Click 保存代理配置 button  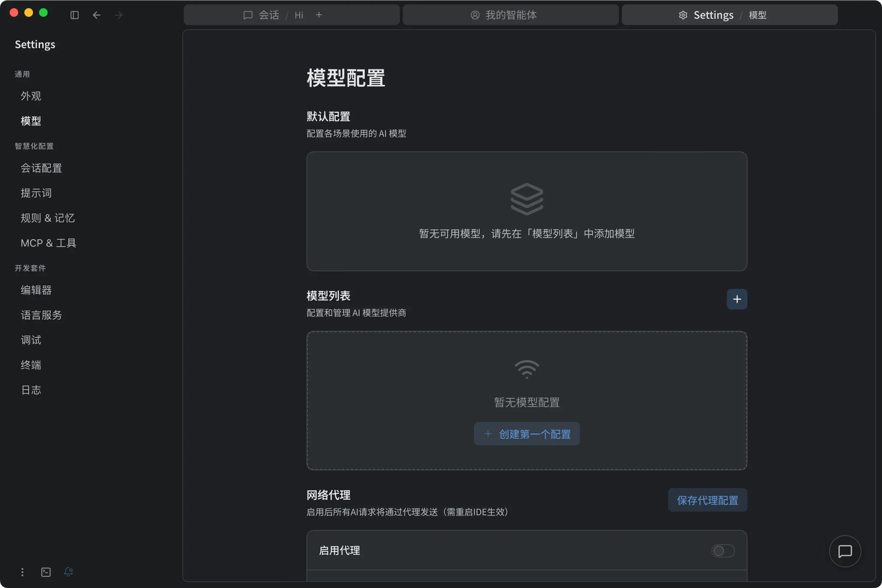(707, 500)
